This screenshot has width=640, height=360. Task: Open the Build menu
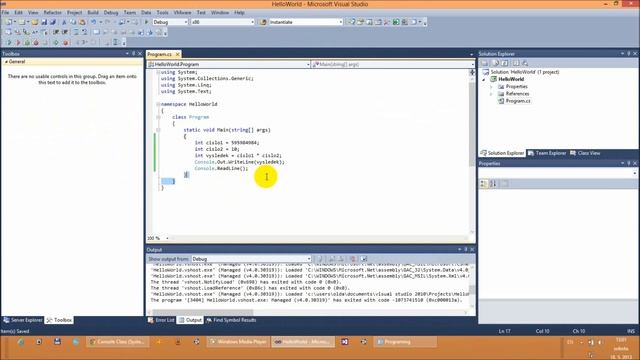click(x=93, y=13)
